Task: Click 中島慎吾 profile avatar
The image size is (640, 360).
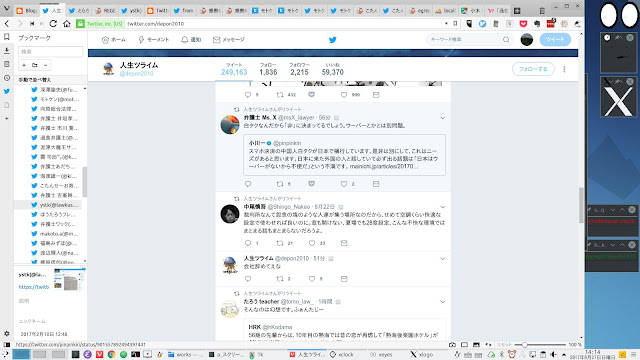Action: (230, 214)
